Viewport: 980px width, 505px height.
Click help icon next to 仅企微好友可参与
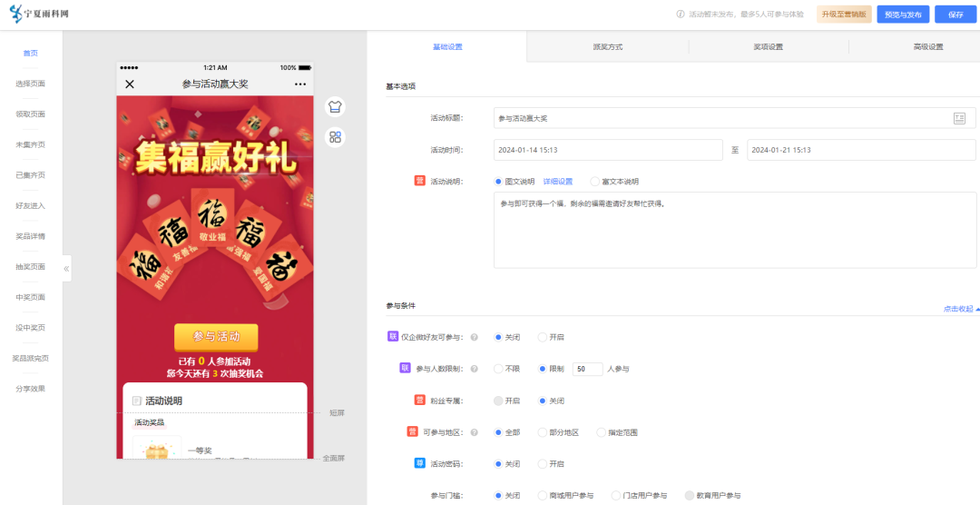[474, 337]
